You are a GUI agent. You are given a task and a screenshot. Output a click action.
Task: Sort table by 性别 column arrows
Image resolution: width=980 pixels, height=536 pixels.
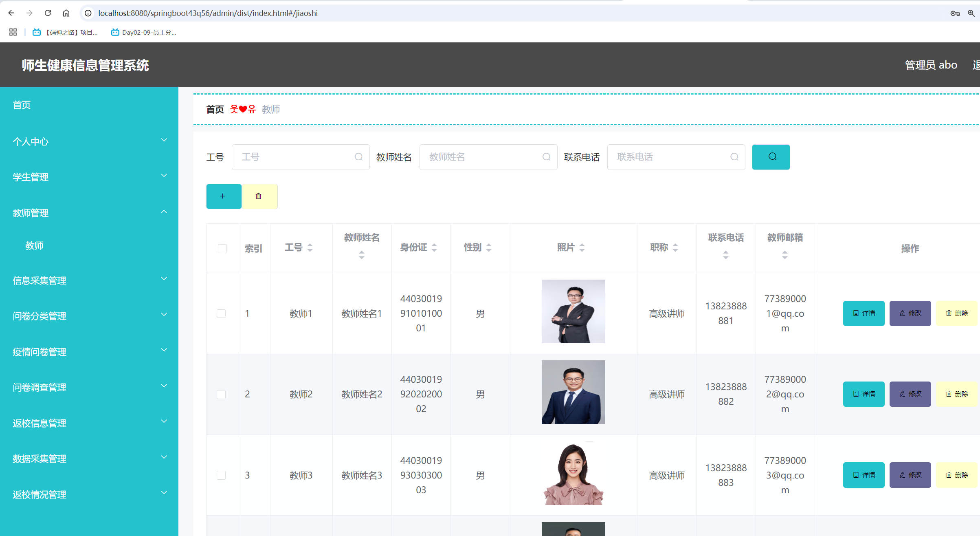[489, 247]
